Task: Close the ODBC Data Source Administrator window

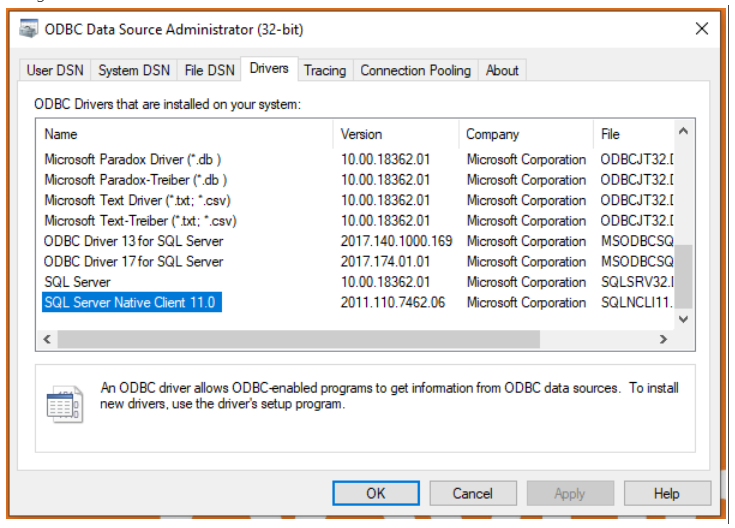Action: pos(701,29)
